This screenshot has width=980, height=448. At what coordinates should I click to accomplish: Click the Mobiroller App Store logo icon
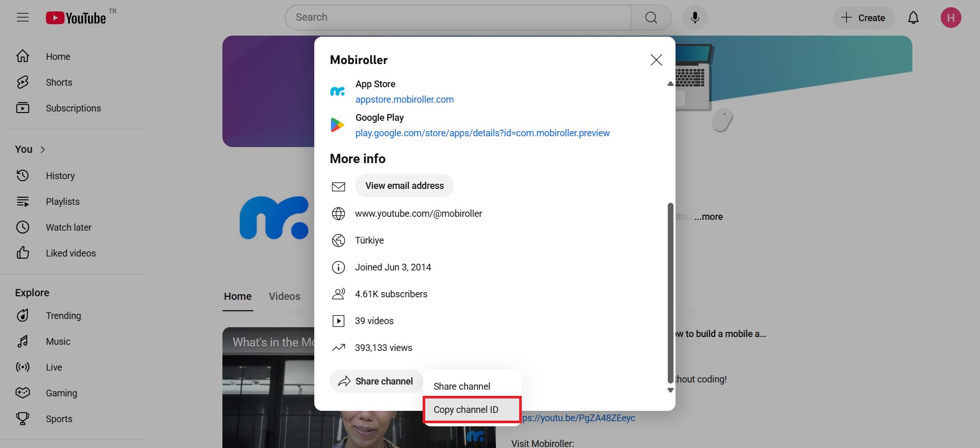pyautogui.click(x=338, y=91)
